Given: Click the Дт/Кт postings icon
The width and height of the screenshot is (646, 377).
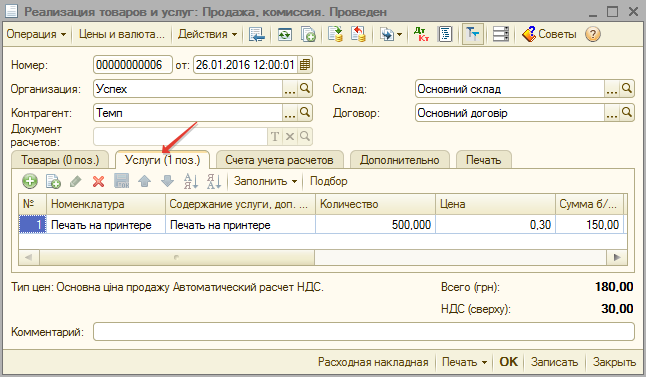Looking at the screenshot, I should tap(421, 34).
